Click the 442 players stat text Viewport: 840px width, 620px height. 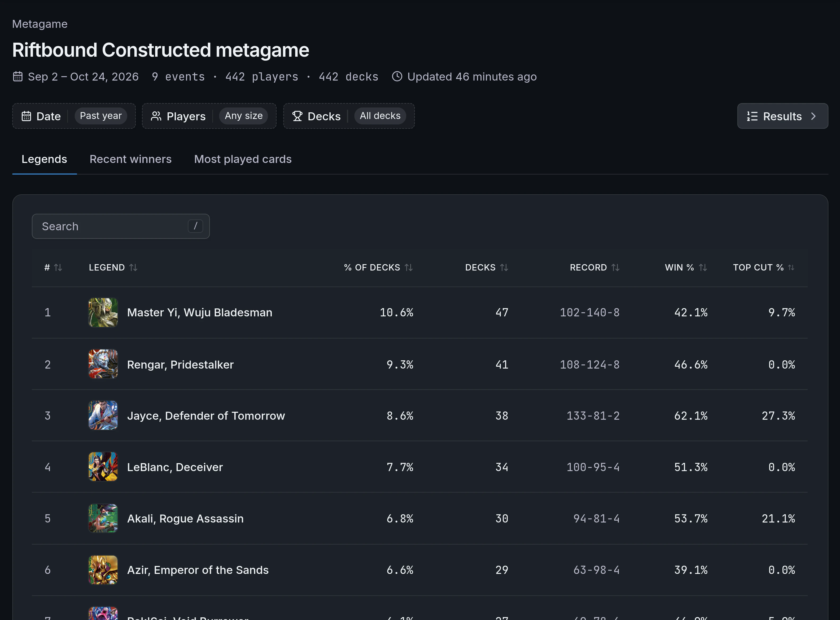(262, 77)
